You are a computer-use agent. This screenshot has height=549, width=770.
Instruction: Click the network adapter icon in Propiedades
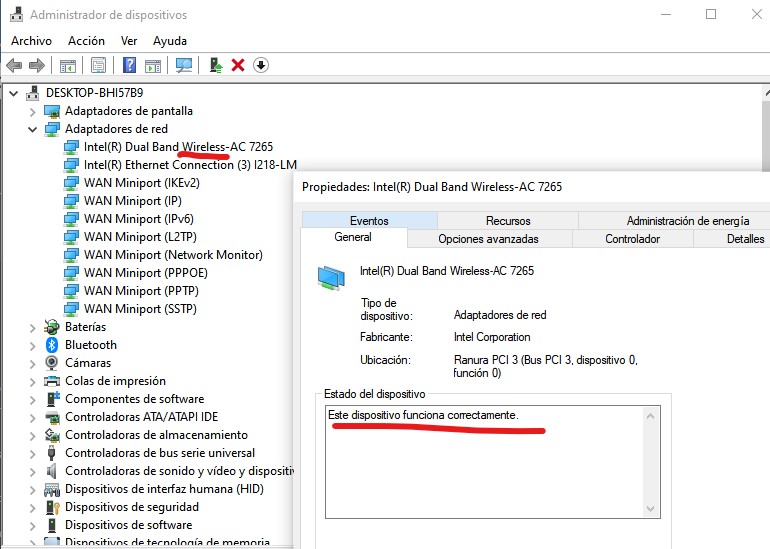(x=331, y=278)
